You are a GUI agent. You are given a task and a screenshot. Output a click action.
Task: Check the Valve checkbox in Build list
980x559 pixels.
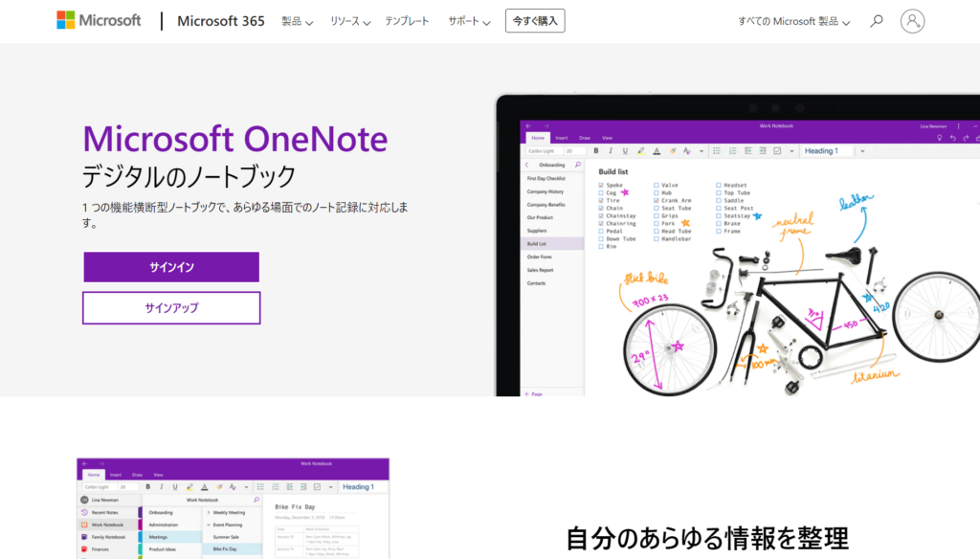[657, 185]
